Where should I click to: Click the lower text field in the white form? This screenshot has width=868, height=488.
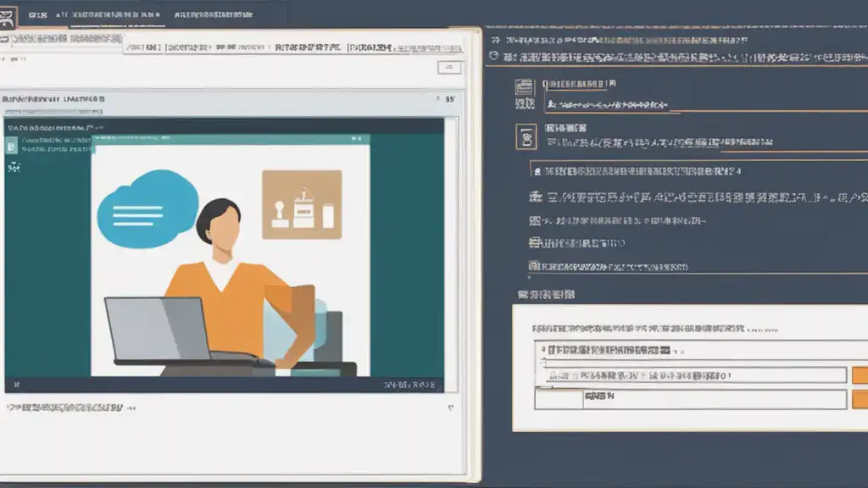pyautogui.click(x=690, y=399)
